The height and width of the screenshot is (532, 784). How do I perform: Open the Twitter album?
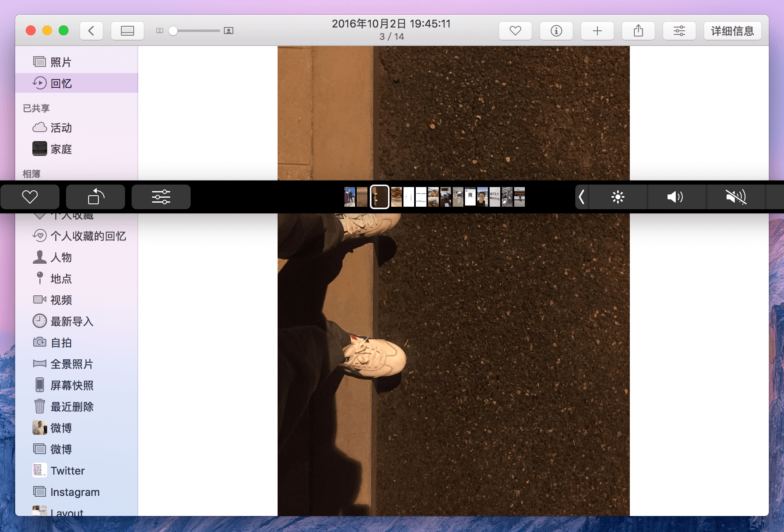coord(77,470)
